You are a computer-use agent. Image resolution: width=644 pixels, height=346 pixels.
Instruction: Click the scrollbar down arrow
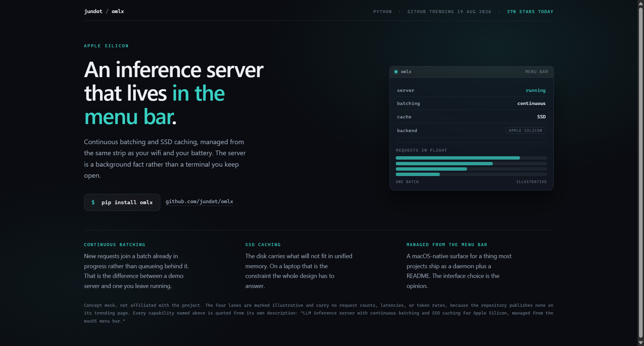641,343
